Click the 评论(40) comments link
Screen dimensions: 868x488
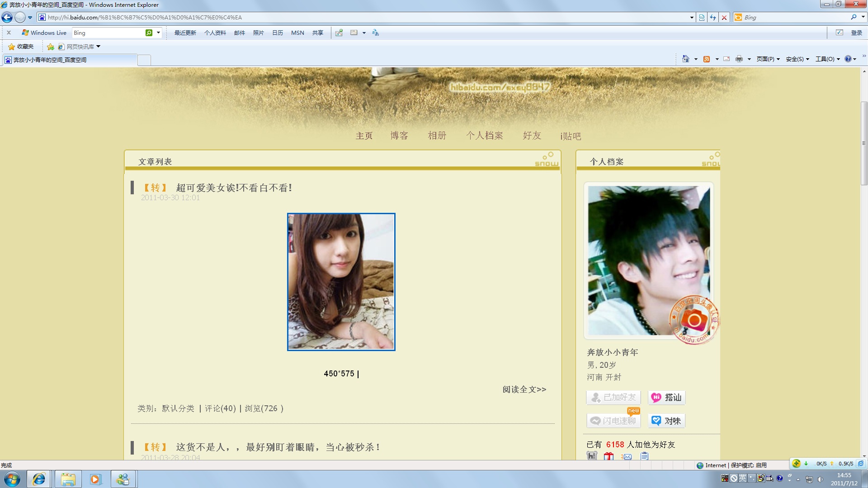(220, 408)
